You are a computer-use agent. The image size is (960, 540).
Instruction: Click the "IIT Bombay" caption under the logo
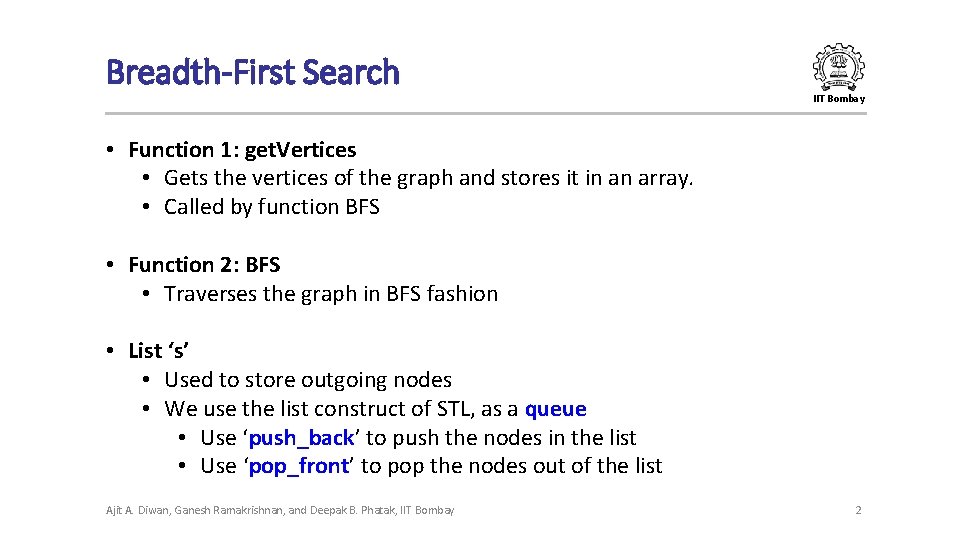click(x=839, y=99)
